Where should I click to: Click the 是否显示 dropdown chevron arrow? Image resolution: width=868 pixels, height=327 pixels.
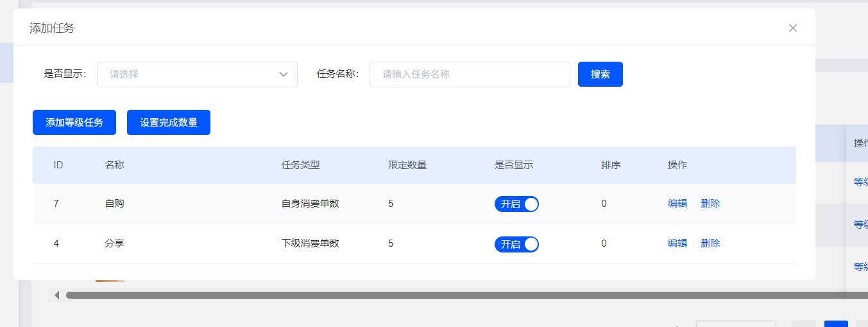(x=284, y=75)
